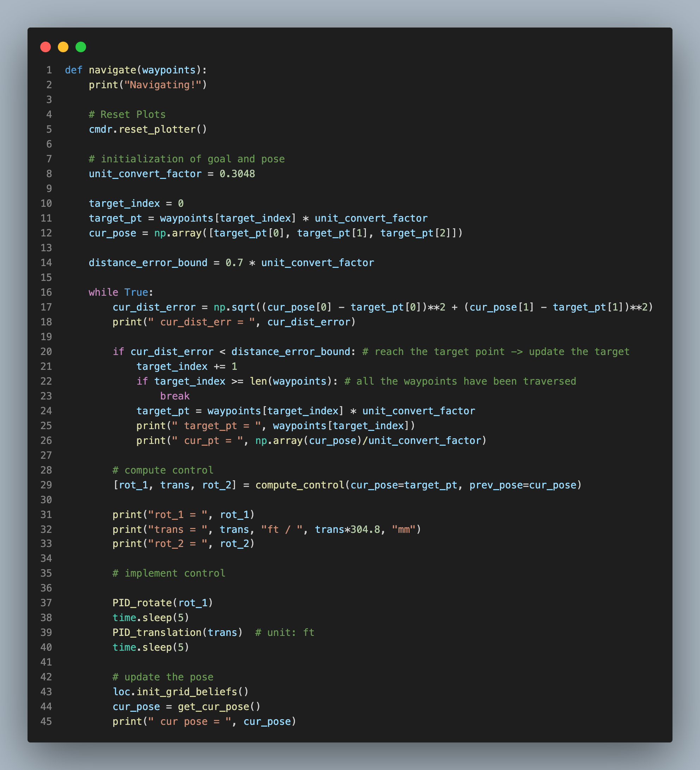The width and height of the screenshot is (700, 770).
Task: Click the target_pt reassignment on line 24
Action: 306,411
